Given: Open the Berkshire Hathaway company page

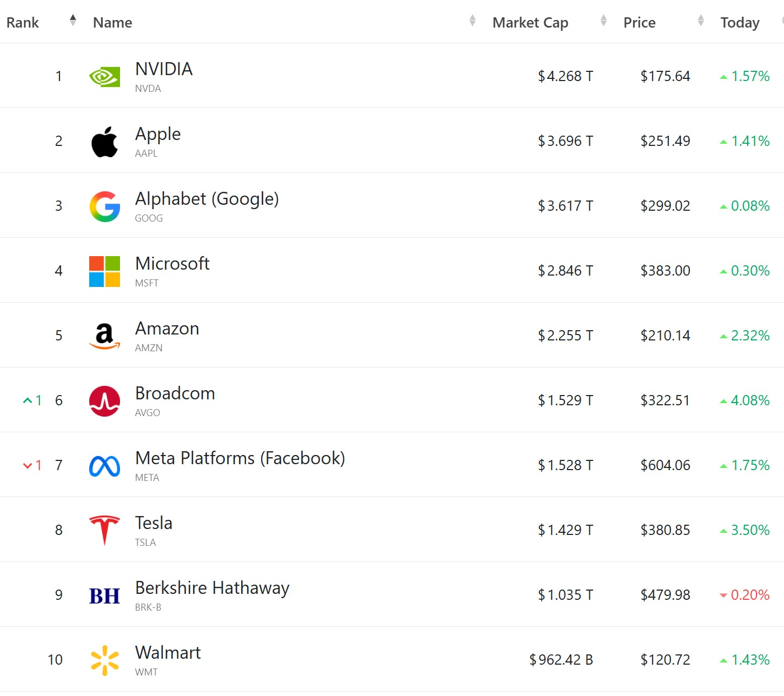Looking at the screenshot, I should 212,588.
